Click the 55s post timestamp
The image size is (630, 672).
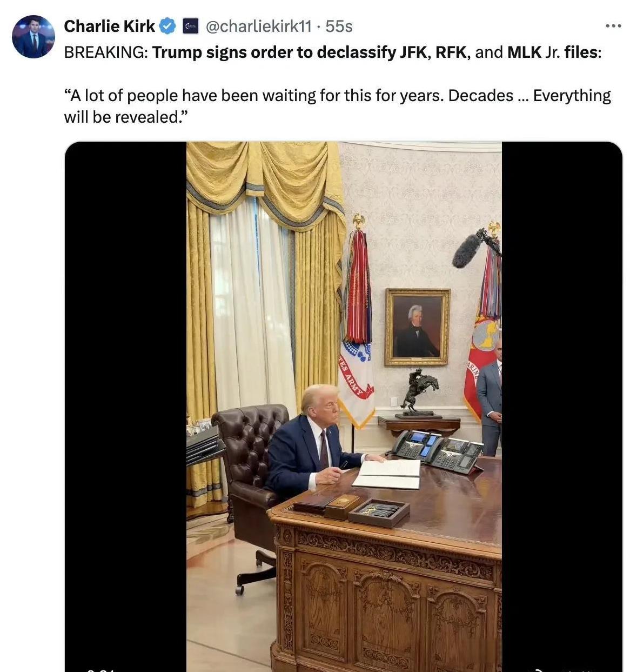click(x=339, y=26)
